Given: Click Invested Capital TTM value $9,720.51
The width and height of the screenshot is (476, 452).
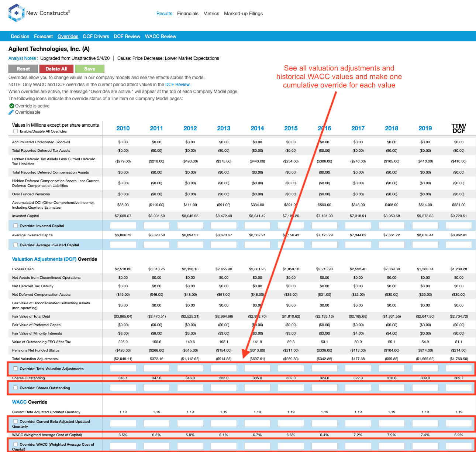Looking at the screenshot, I should pyautogui.click(x=459, y=216).
